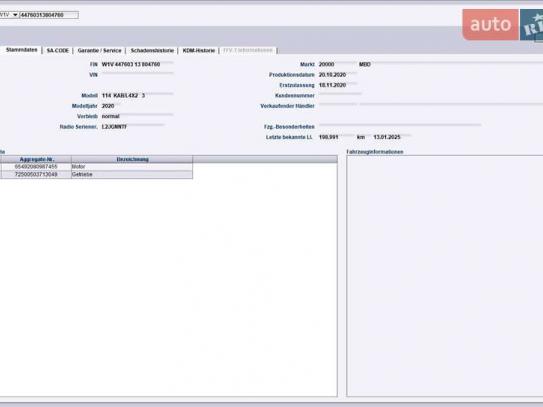This screenshot has width=543, height=407.
Task: Click the blue RI star logo
Action: (x=531, y=25)
